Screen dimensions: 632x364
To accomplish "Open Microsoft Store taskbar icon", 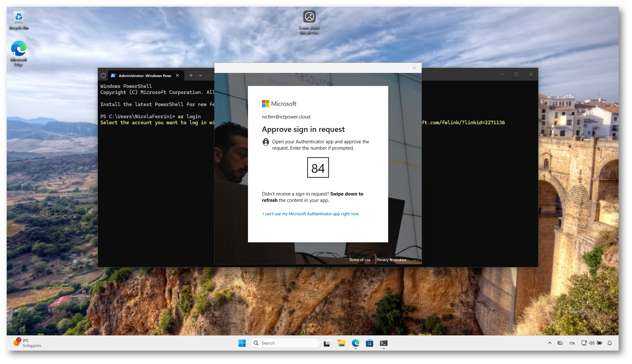I will coord(369,343).
